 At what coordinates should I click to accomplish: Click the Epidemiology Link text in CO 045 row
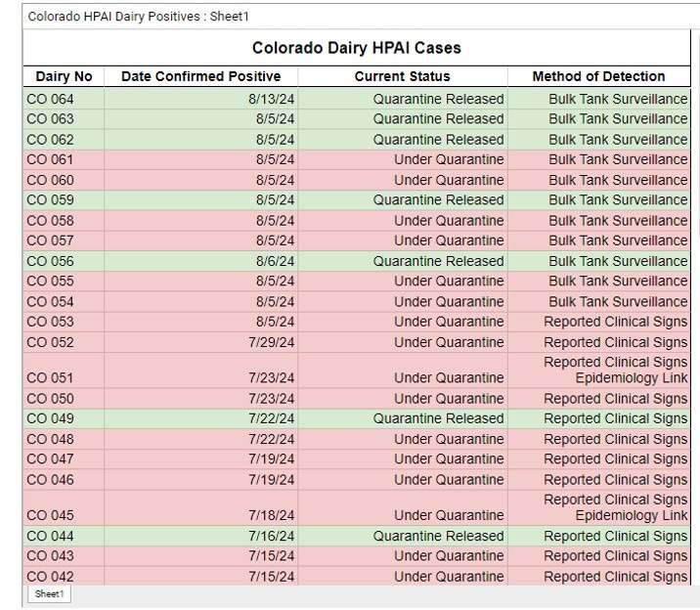(632, 516)
